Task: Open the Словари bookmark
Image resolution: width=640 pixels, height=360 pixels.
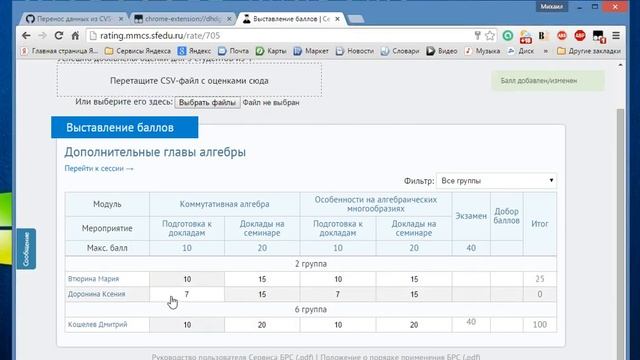Action: coord(400,51)
